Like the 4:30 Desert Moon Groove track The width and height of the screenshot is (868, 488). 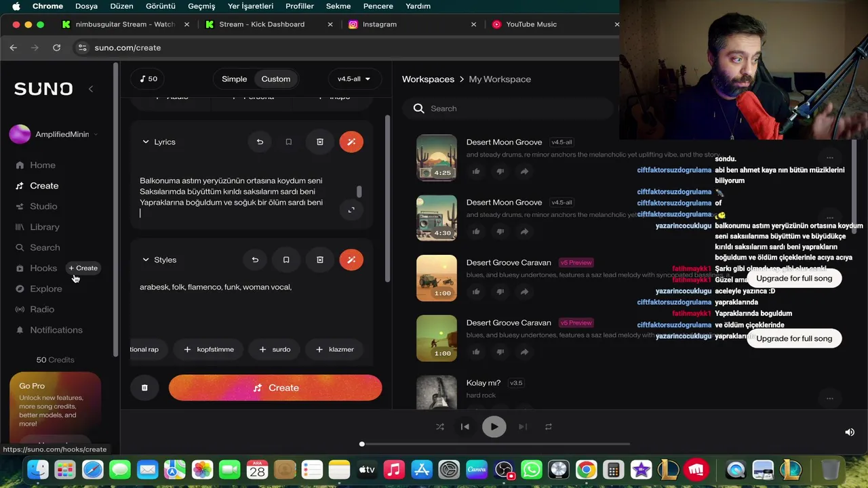pyautogui.click(x=476, y=232)
